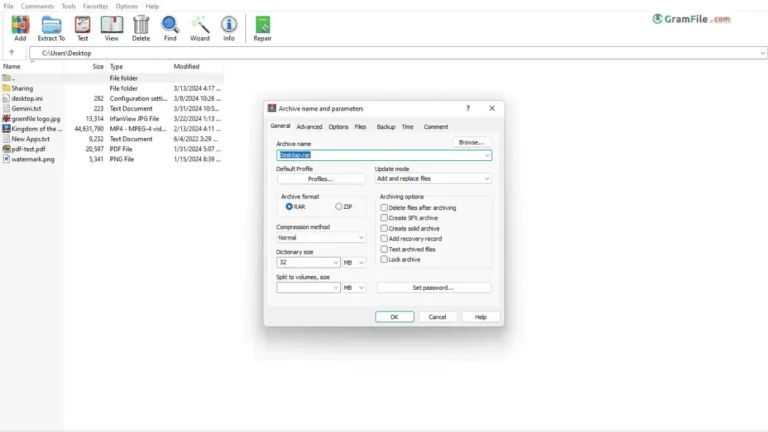Switch to the Comment tab
Viewport: 768px width, 432px height.
pyautogui.click(x=436, y=127)
